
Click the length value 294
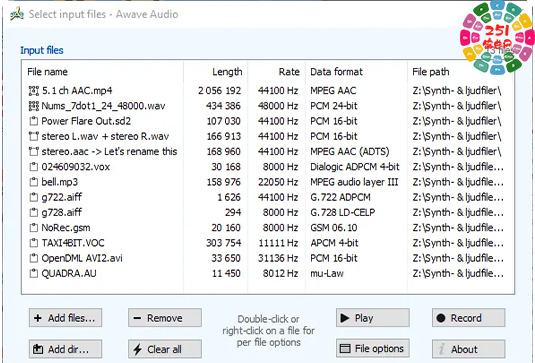pyautogui.click(x=233, y=213)
